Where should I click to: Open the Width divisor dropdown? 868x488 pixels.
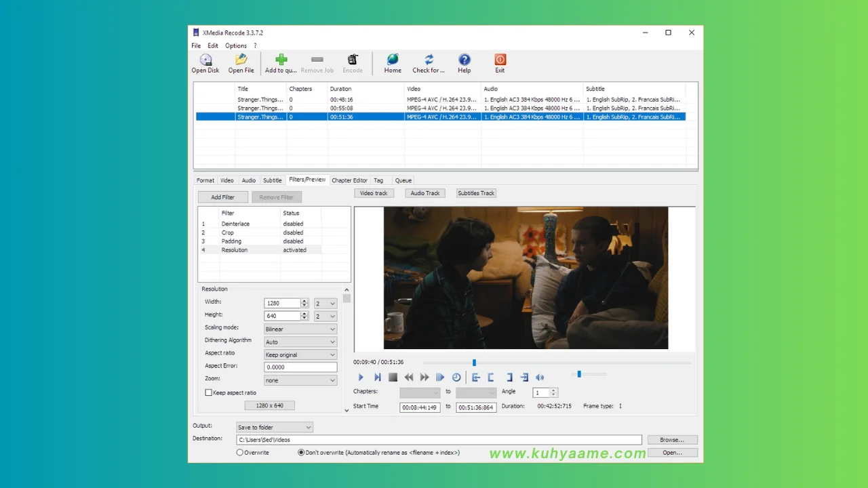click(325, 304)
